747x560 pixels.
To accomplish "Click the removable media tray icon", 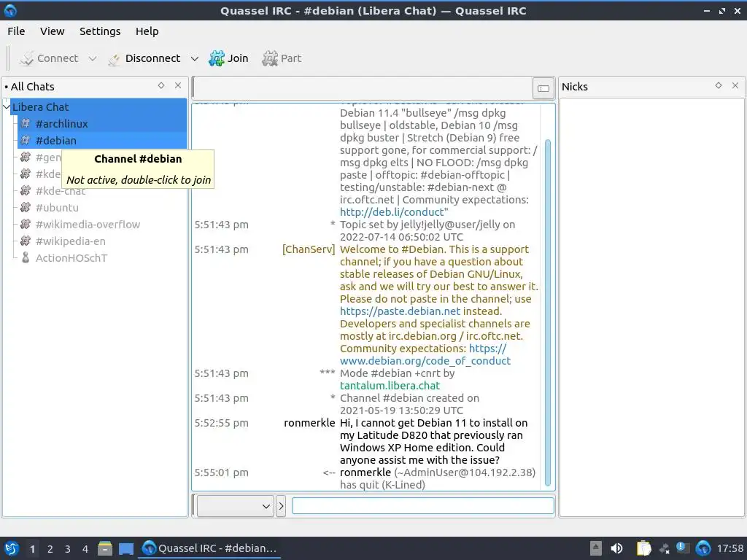I will coord(595,548).
